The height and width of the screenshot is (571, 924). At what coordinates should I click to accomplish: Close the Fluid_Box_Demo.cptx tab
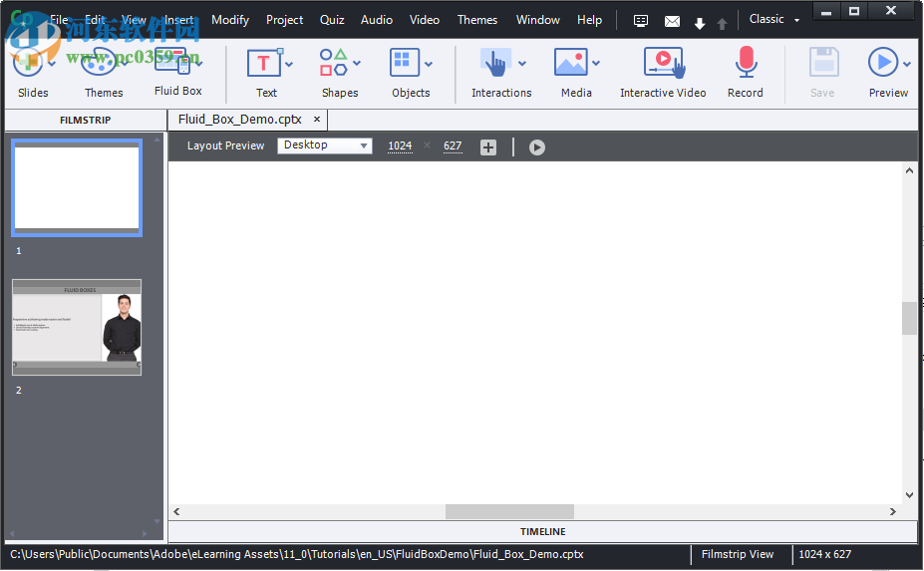click(317, 119)
